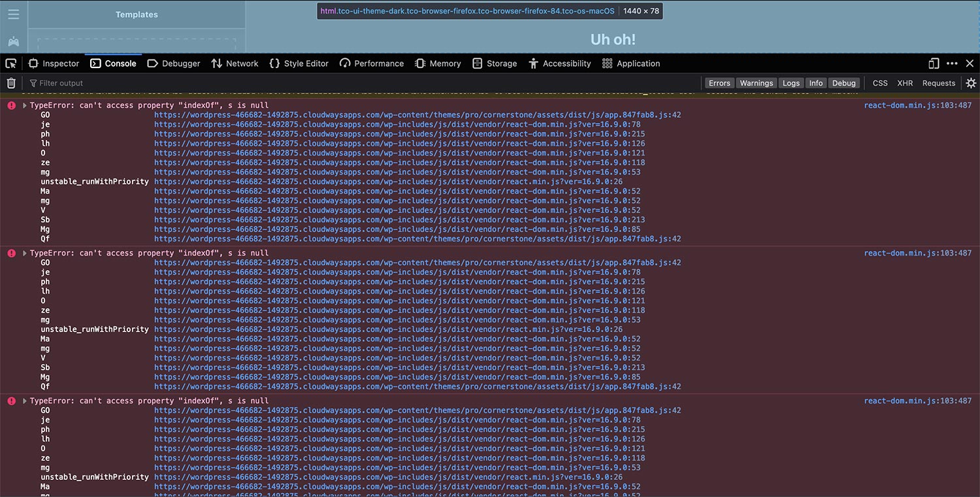980x497 pixels.
Task: Toggle the Errors filter
Action: 719,83
